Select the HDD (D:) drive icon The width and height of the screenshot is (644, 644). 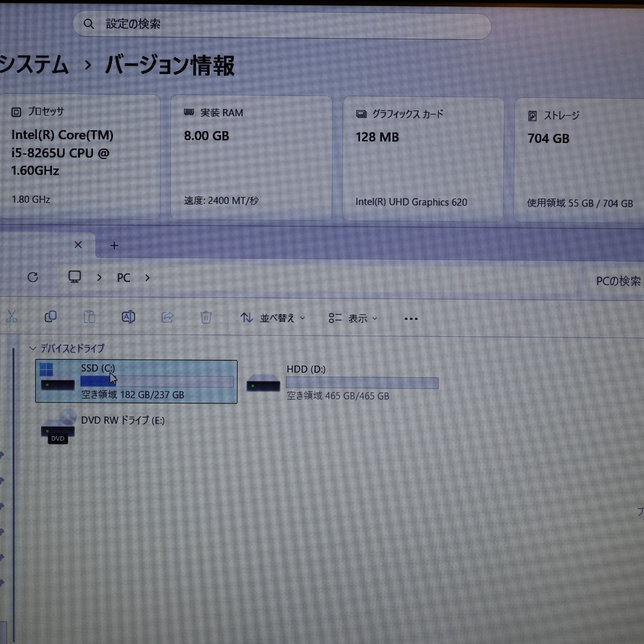point(263,383)
